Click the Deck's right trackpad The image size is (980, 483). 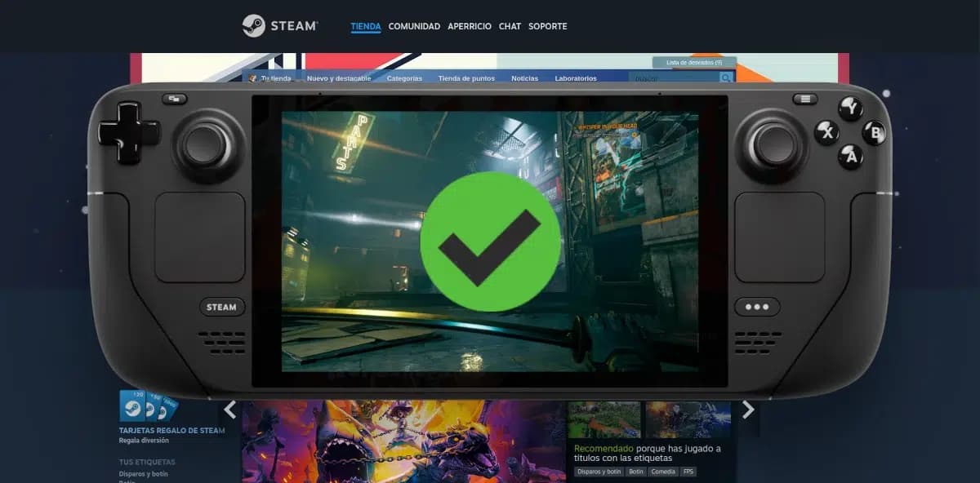779,237
